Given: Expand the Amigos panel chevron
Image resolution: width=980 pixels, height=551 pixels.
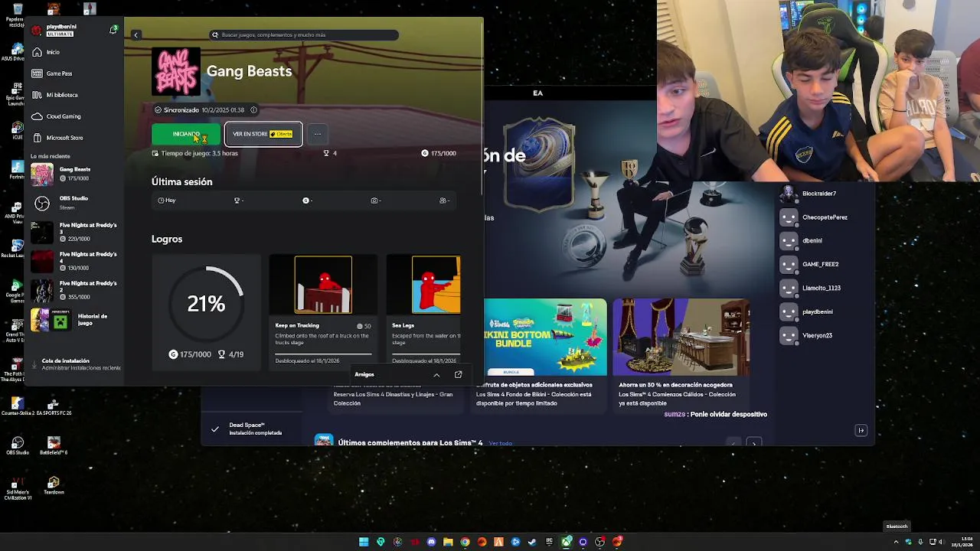Looking at the screenshot, I should (x=436, y=375).
